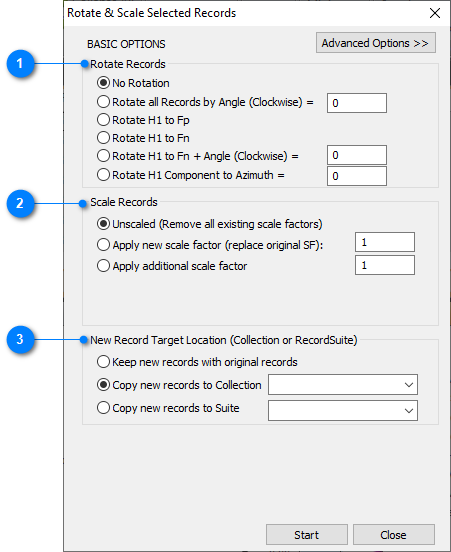Click the Azimuth angle input field
This screenshot has height=552, width=451.
pyautogui.click(x=357, y=176)
